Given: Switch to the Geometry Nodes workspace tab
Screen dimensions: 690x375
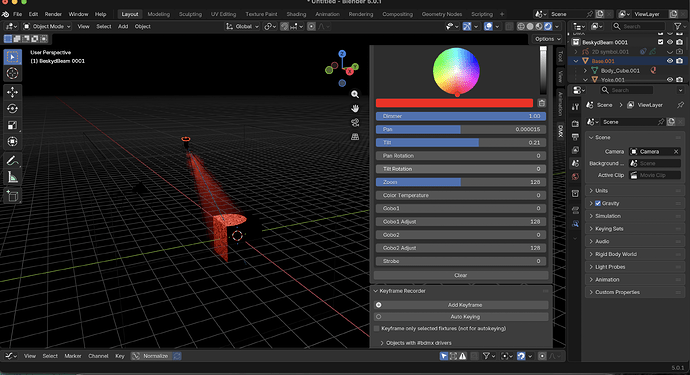Looking at the screenshot, I should pos(442,14).
